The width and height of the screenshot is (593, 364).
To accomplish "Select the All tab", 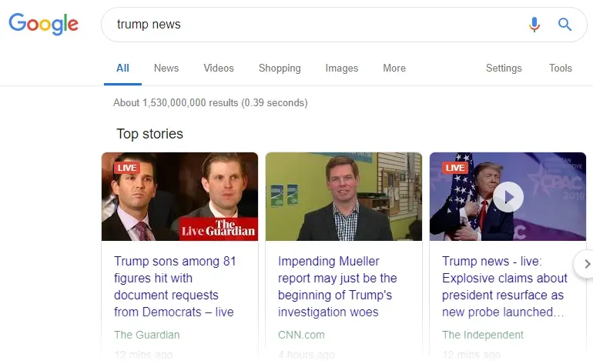I will 122,68.
